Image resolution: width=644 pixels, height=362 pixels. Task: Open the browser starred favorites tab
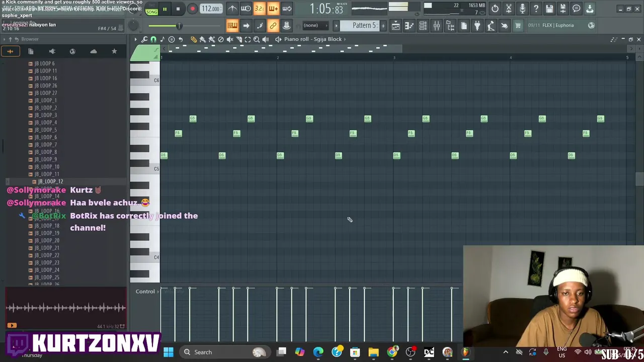pos(114,51)
